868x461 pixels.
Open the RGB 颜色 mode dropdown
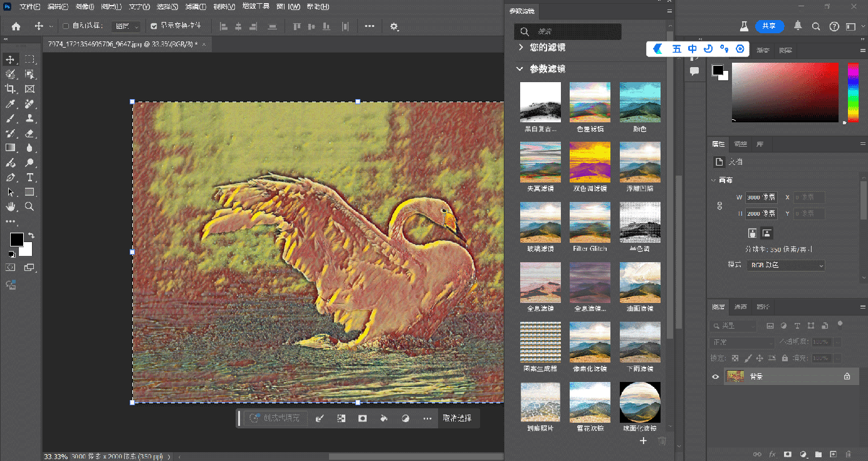tap(786, 265)
